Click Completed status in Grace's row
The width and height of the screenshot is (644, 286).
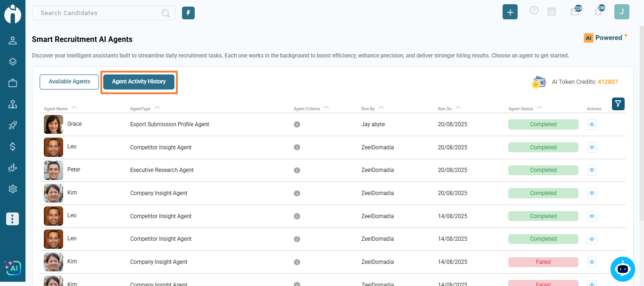coord(543,124)
